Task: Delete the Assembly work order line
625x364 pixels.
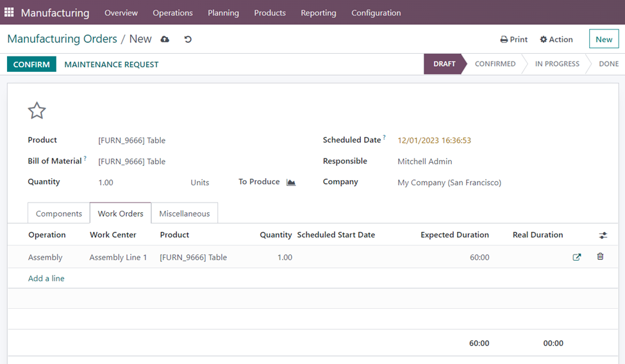Action: tap(600, 256)
